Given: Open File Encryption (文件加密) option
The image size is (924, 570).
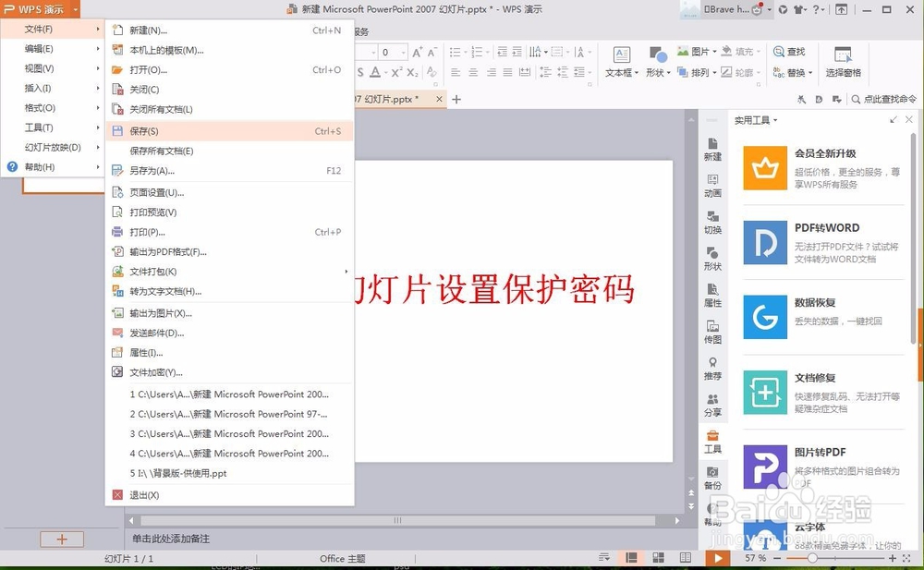Looking at the screenshot, I should (230, 372).
